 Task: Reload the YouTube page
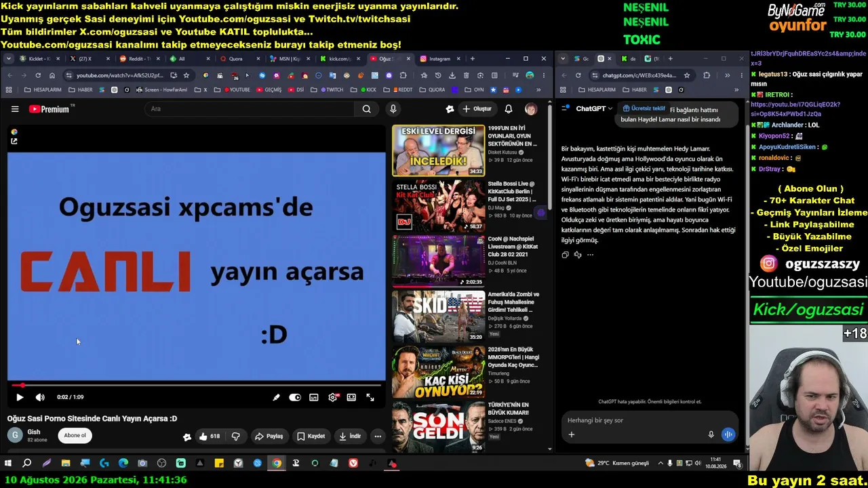[37, 75]
